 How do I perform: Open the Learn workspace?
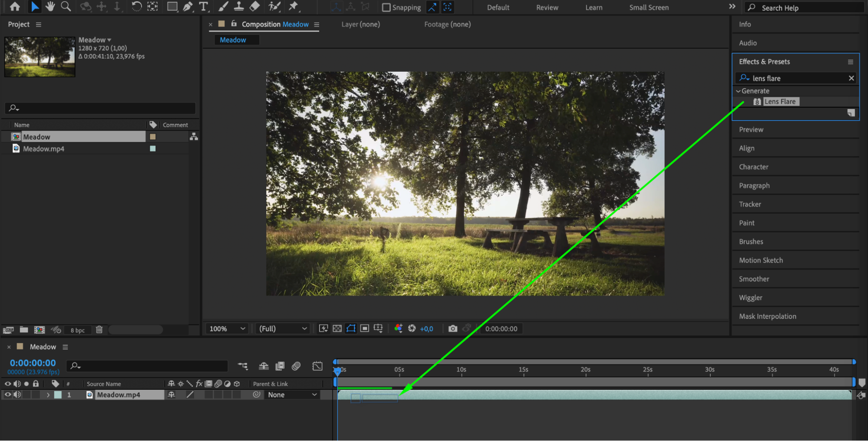tap(594, 7)
